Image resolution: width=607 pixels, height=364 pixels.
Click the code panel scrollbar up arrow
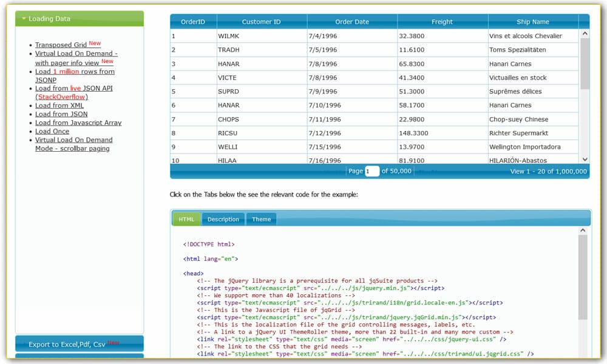coord(583,230)
